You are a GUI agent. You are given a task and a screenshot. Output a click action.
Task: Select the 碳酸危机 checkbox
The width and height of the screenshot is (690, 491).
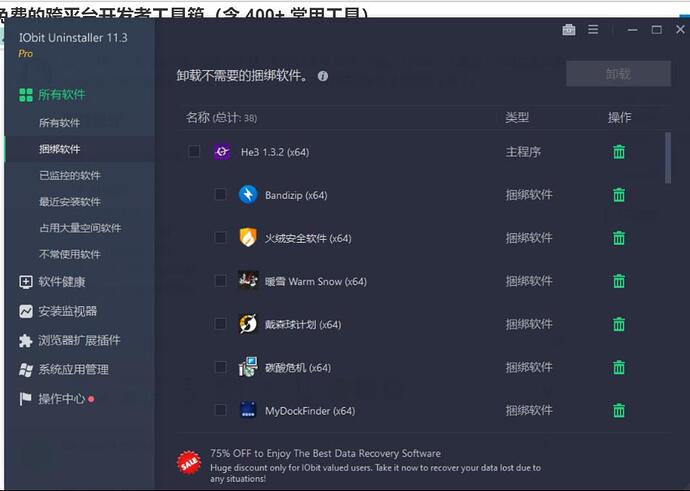[x=220, y=366]
